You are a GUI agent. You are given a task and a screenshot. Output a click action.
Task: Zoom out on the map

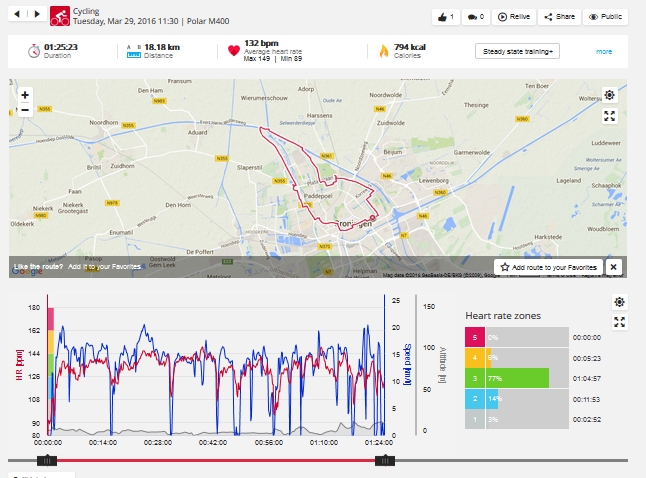[x=25, y=110]
